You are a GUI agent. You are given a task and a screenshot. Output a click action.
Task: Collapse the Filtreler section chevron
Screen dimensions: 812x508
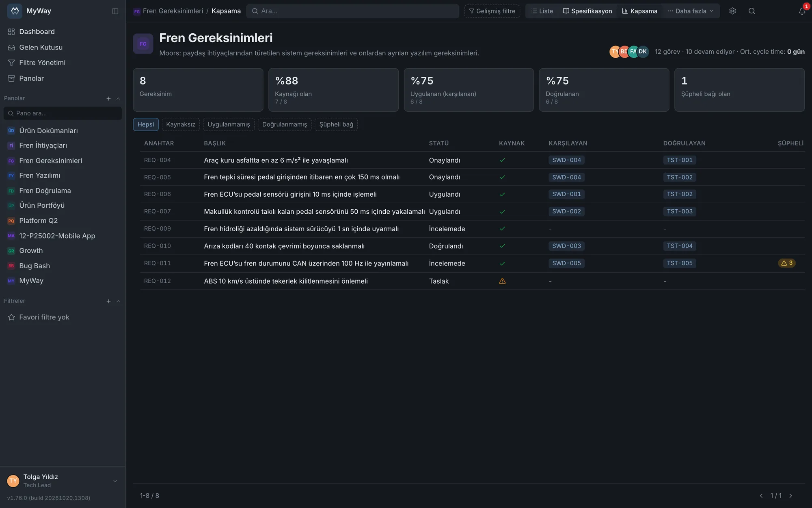[118, 301]
